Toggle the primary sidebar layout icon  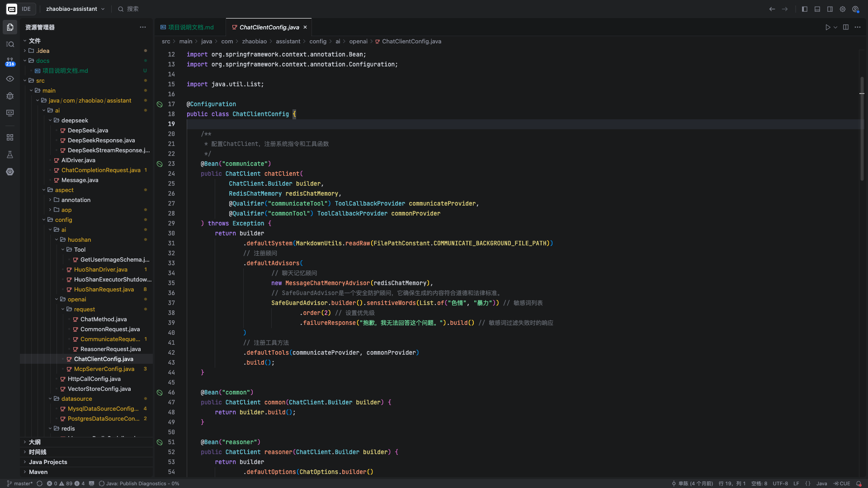pos(805,9)
